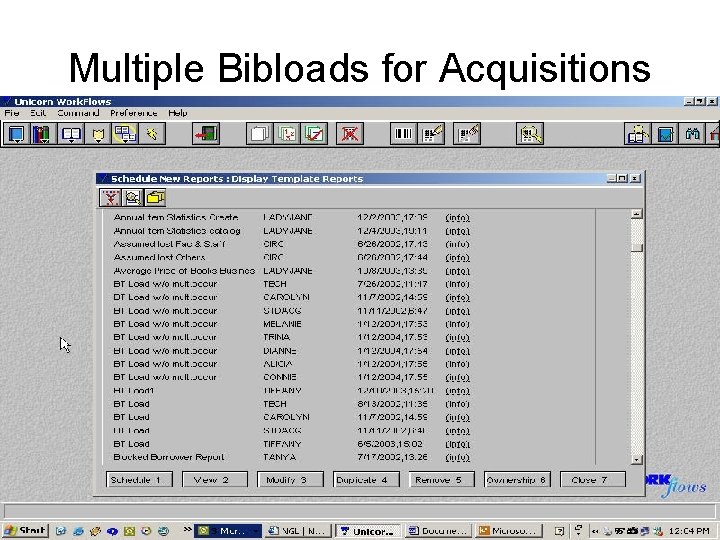Open the Edit menu
720x540 pixels.
[x=38, y=113]
